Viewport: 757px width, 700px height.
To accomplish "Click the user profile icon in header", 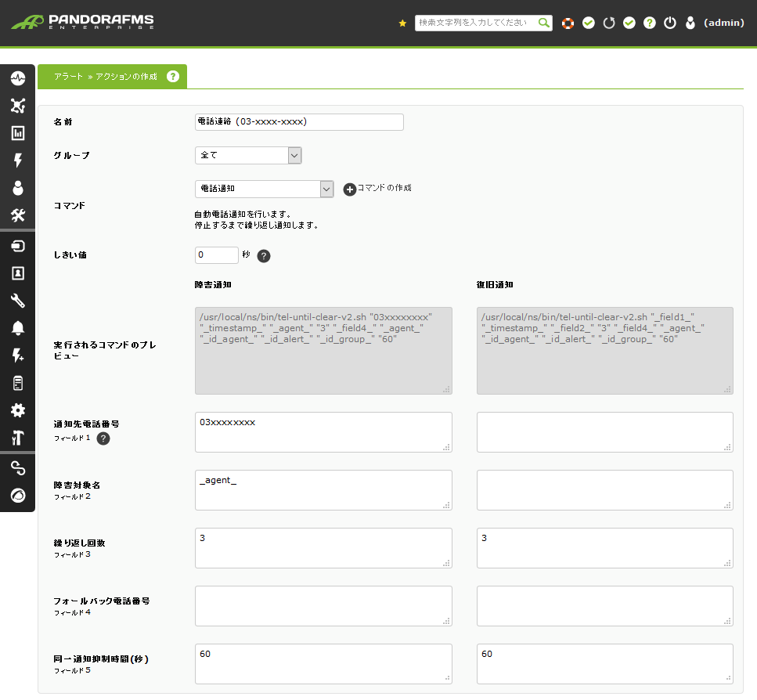I will point(690,23).
